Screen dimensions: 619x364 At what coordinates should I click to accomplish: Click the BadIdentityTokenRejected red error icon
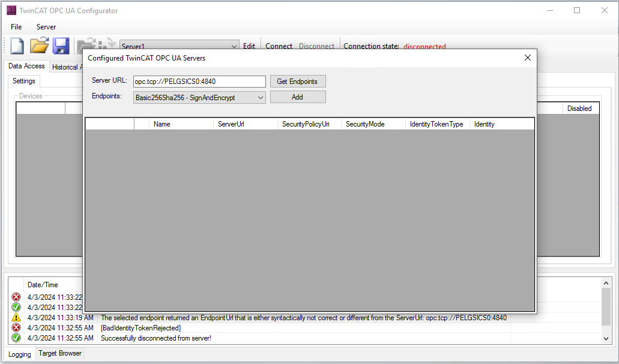point(16,328)
